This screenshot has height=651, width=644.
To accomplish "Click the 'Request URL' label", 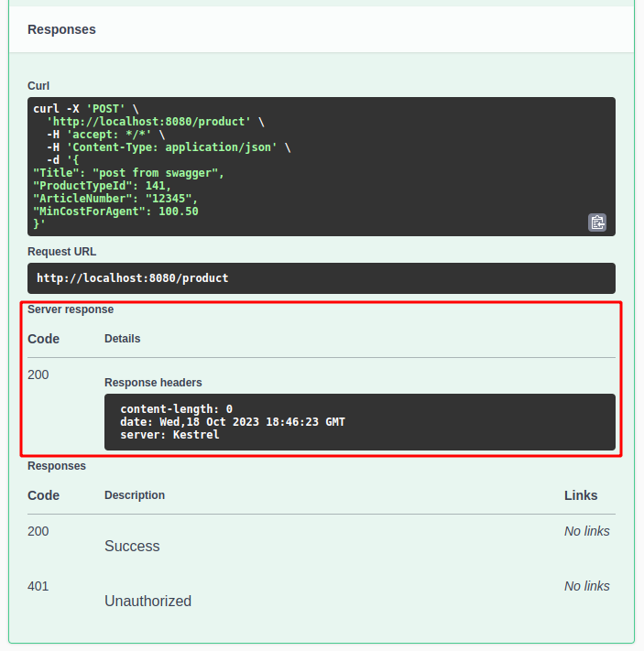I will [61, 252].
